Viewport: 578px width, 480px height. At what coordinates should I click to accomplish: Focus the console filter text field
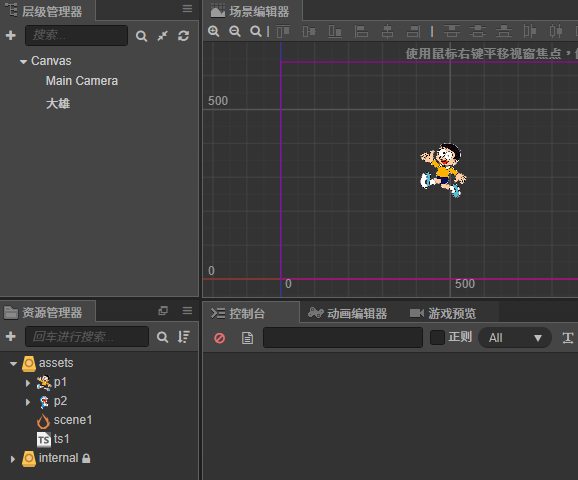pyautogui.click(x=343, y=338)
